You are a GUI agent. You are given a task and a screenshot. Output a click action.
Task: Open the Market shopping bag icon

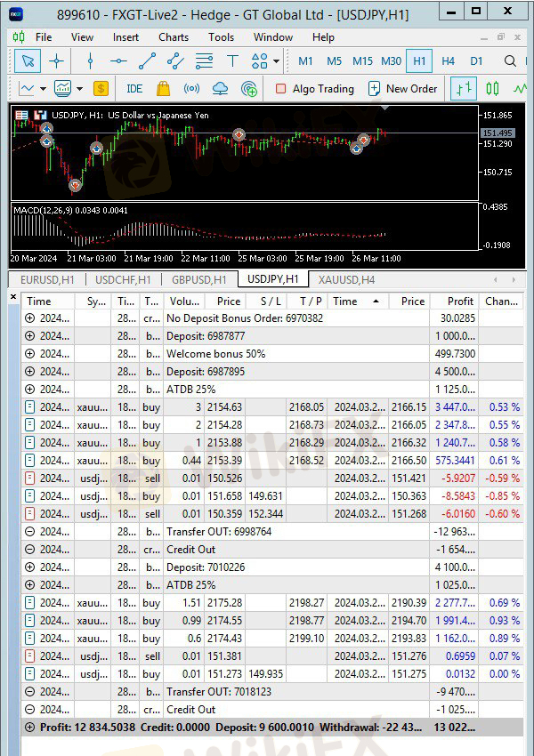pyautogui.click(x=163, y=89)
